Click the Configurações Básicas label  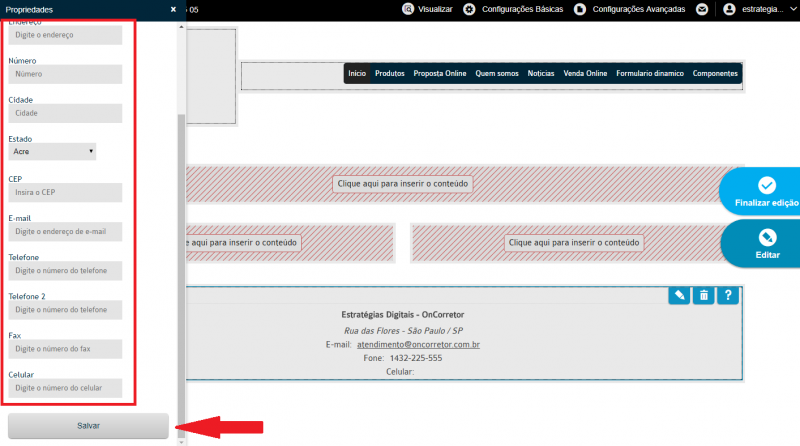click(522, 9)
